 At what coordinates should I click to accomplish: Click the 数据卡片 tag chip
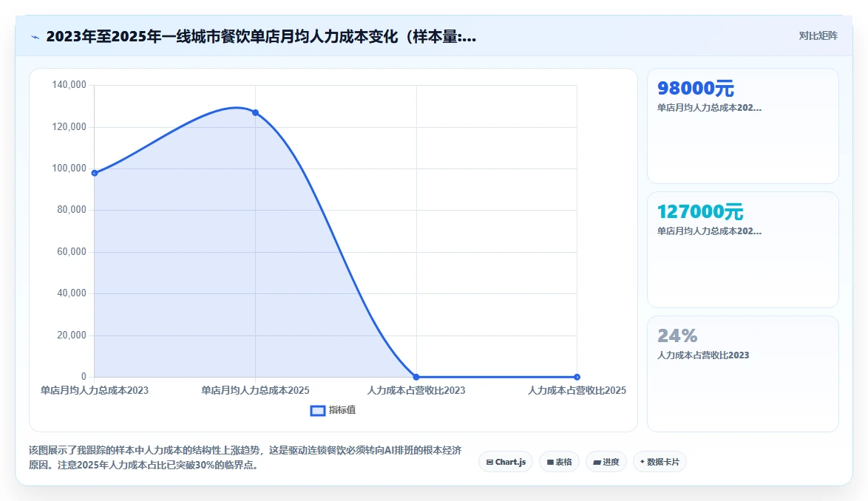point(660,462)
